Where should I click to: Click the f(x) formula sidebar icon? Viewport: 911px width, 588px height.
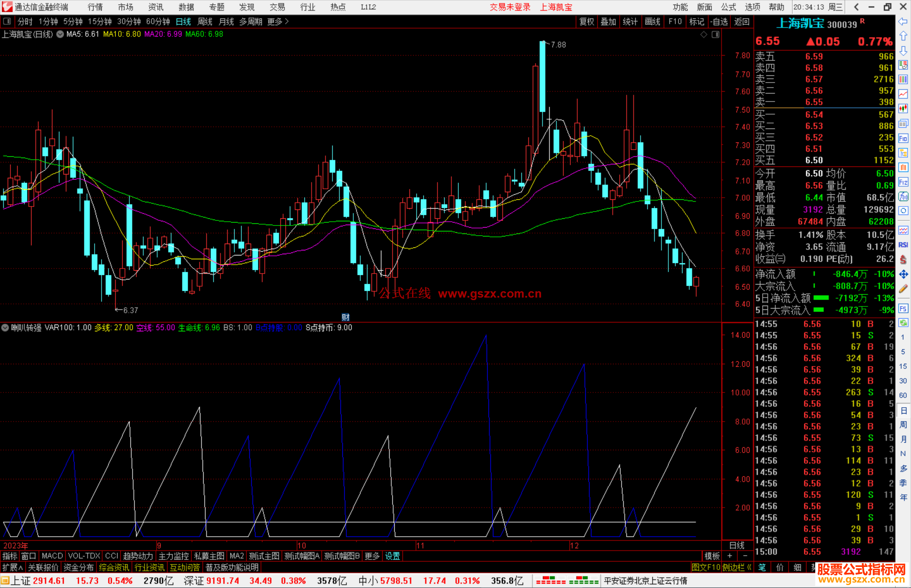(903, 196)
